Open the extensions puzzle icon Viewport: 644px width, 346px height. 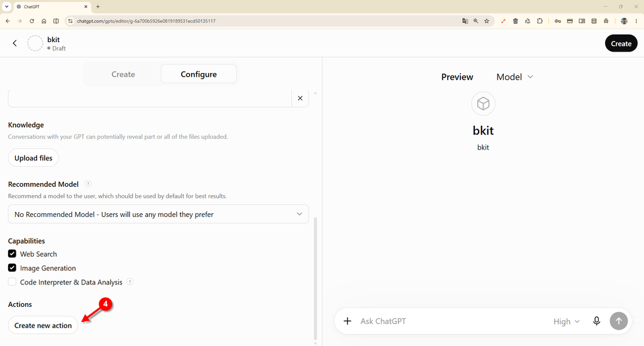540,21
